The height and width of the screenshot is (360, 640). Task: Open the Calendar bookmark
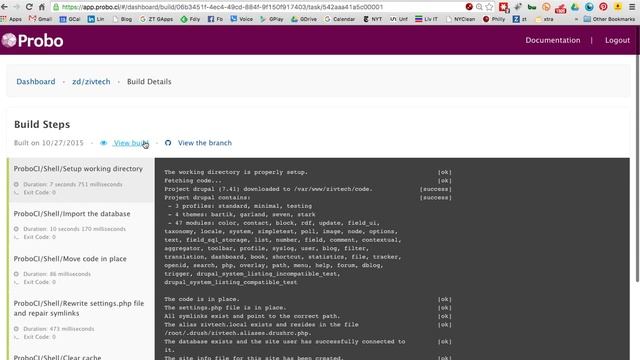pyautogui.click(x=340, y=19)
